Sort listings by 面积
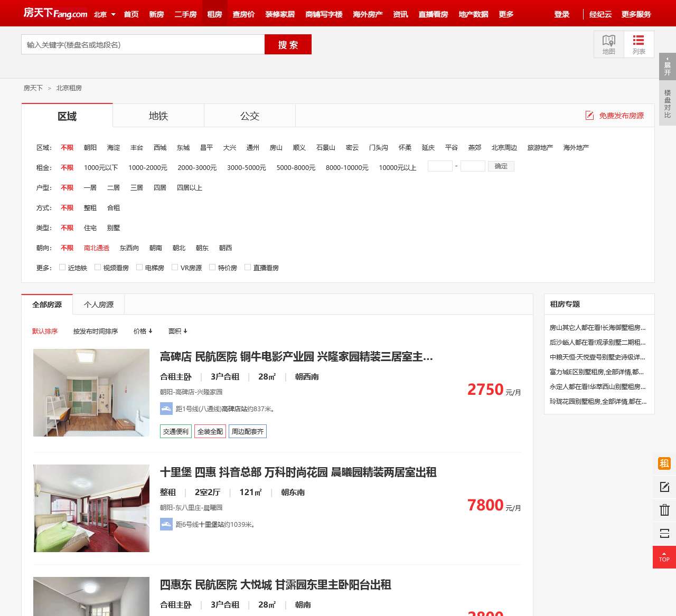 177,331
